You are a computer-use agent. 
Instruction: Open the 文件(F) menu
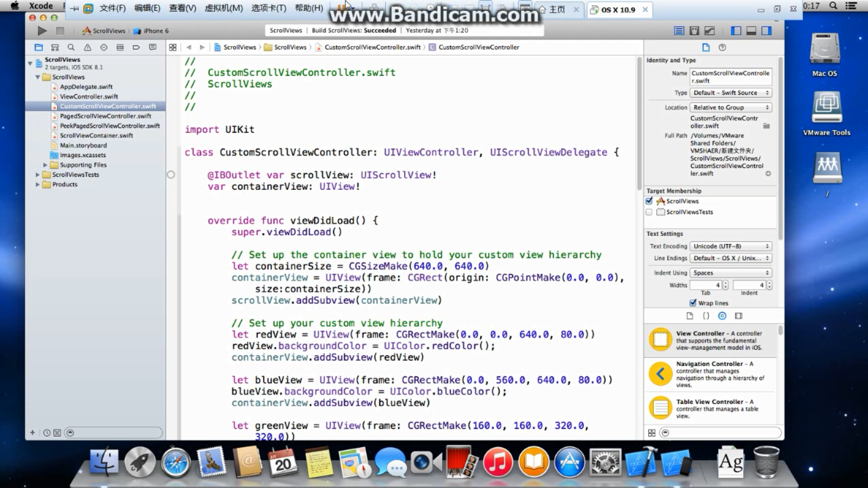112,8
